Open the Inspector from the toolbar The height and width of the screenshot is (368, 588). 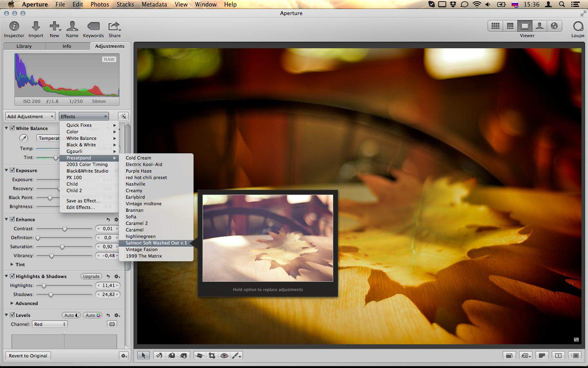[14, 27]
